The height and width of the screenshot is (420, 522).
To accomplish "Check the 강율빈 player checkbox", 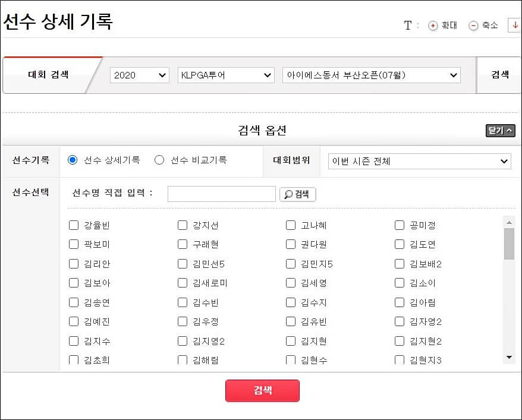I will tap(74, 225).
